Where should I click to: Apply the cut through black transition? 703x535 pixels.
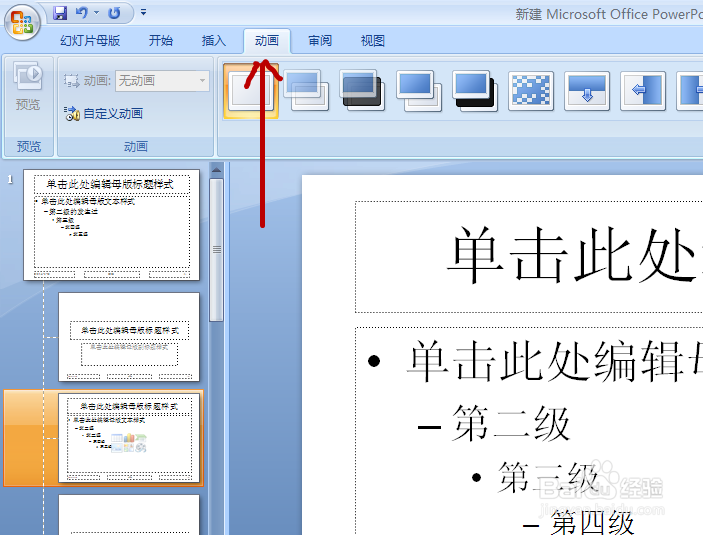(475, 91)
